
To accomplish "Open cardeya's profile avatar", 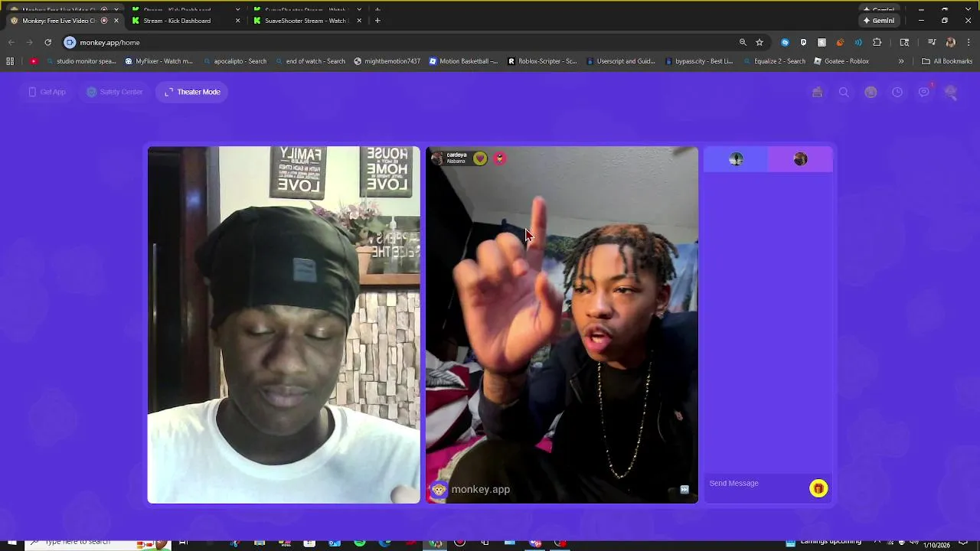I will [437, 158].
